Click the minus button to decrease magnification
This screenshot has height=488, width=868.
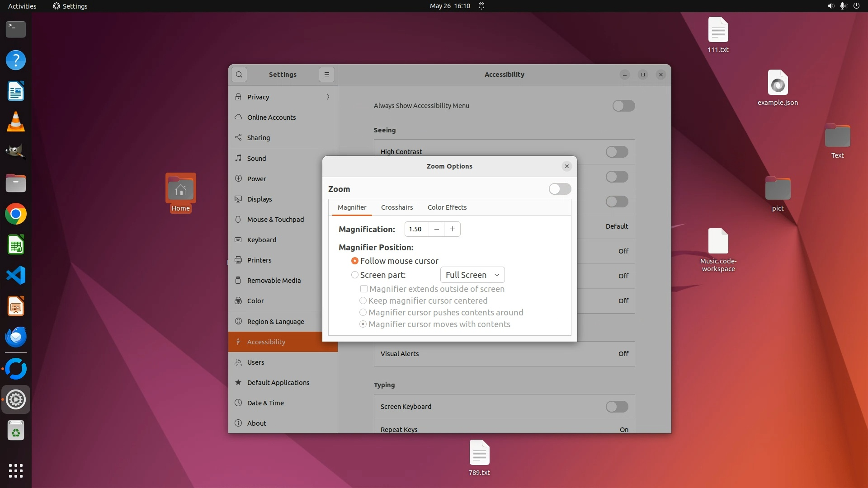pyautogui.click(x=436, y=229)
